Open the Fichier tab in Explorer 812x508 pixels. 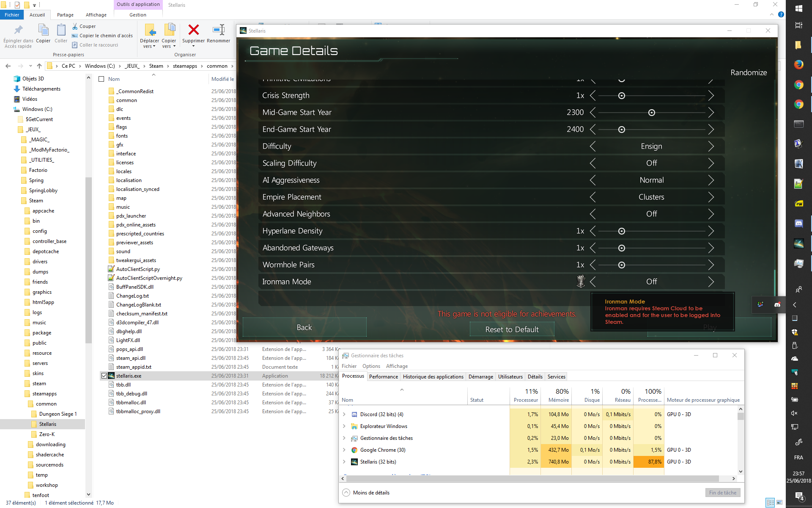[12, 15]
